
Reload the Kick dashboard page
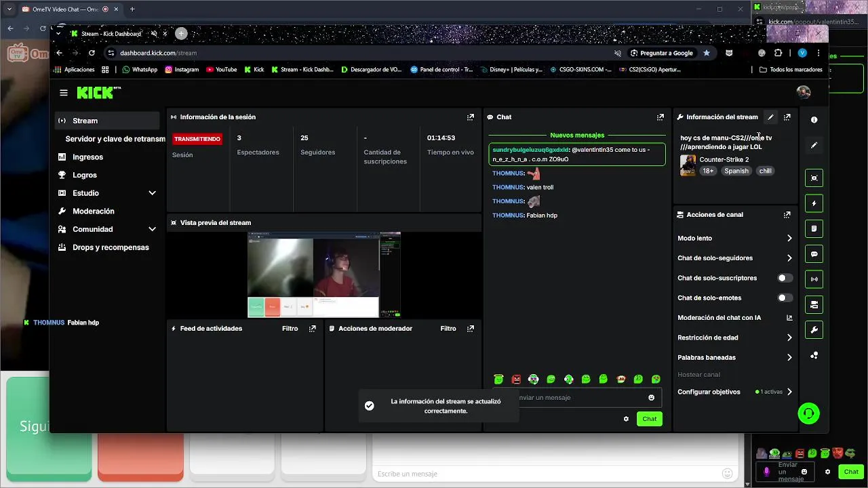(x=91, y=53)
